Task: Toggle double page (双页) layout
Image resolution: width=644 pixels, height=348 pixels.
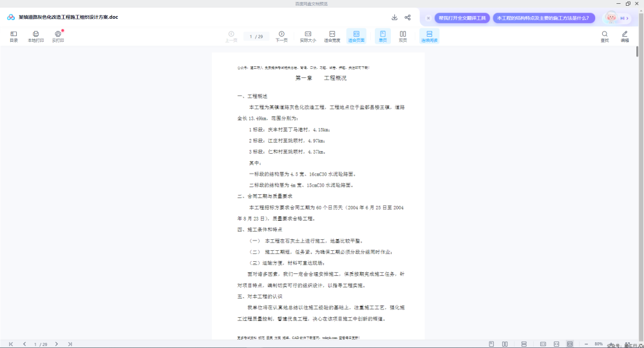Action: pyautogui.click(x=403, y=36)
